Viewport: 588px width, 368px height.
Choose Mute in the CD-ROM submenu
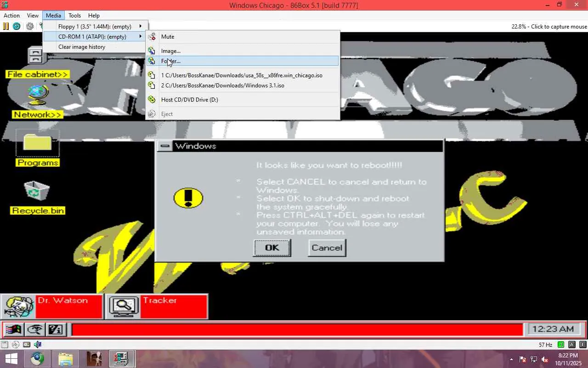(243, 36)
